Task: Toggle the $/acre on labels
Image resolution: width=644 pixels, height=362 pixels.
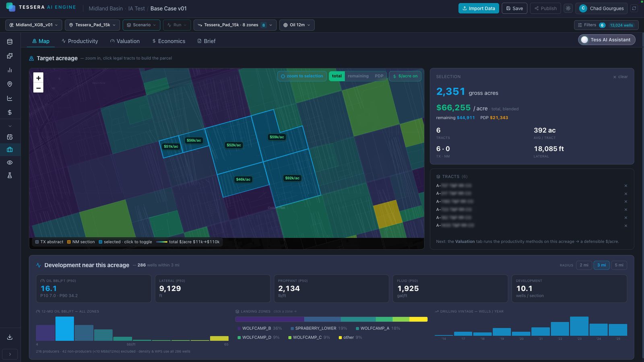Action: [405, 76]
